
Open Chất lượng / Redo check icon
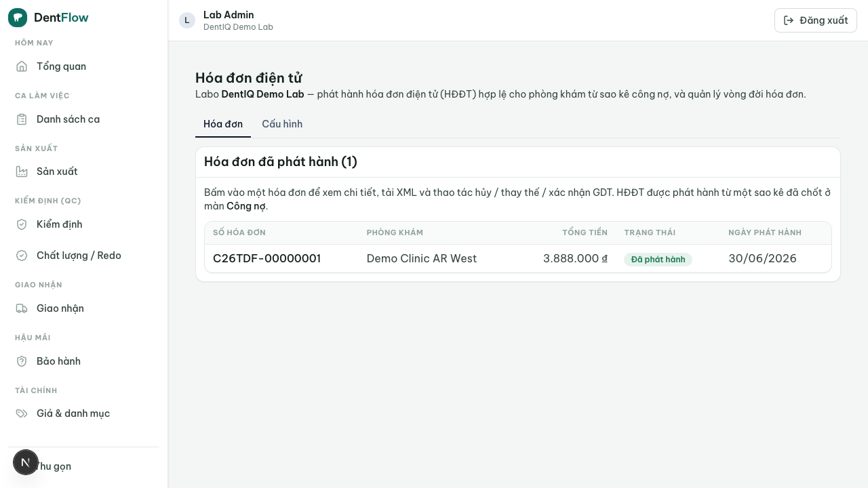click(x=22, y=256)
